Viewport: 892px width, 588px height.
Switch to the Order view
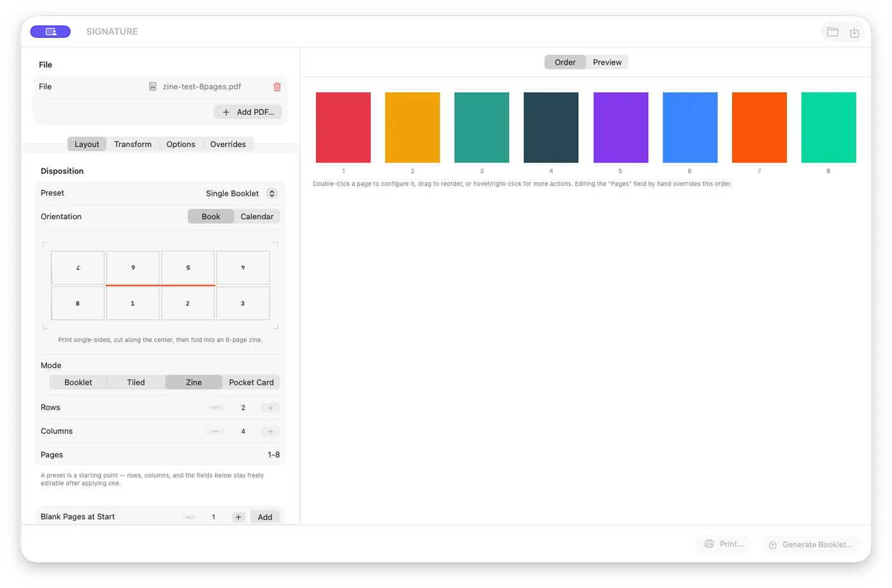pyautogui.click(x=565, y=62)
